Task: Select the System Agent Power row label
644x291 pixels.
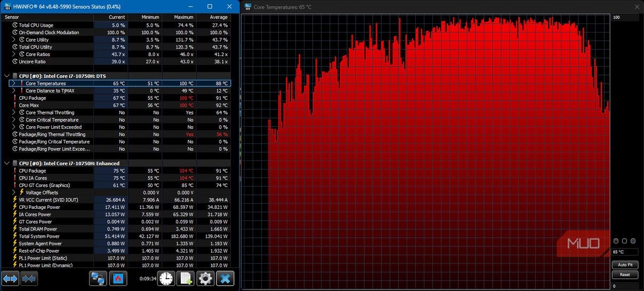Action: tap(40, 244)
